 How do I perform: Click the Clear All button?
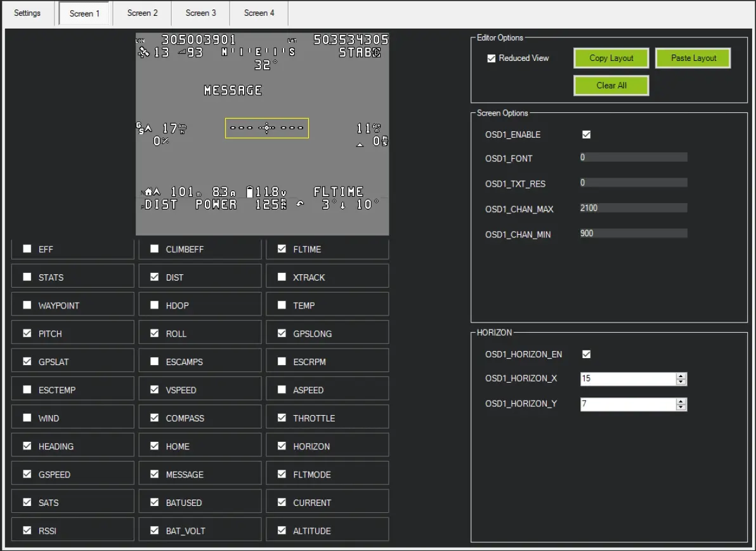point(611,86)
